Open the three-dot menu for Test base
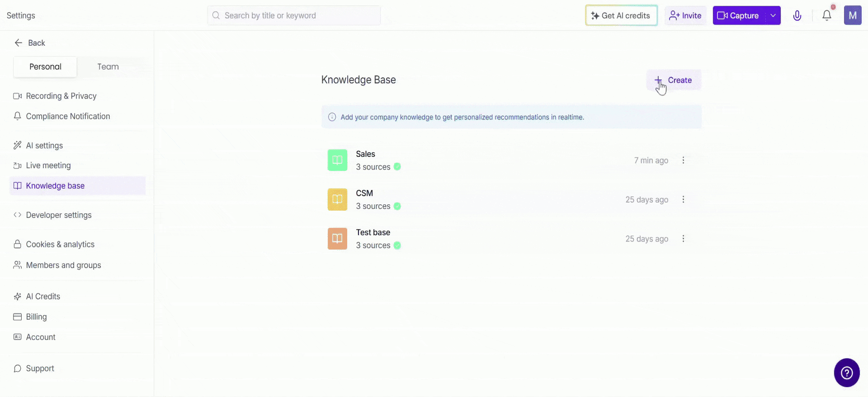 coord(683,239)
